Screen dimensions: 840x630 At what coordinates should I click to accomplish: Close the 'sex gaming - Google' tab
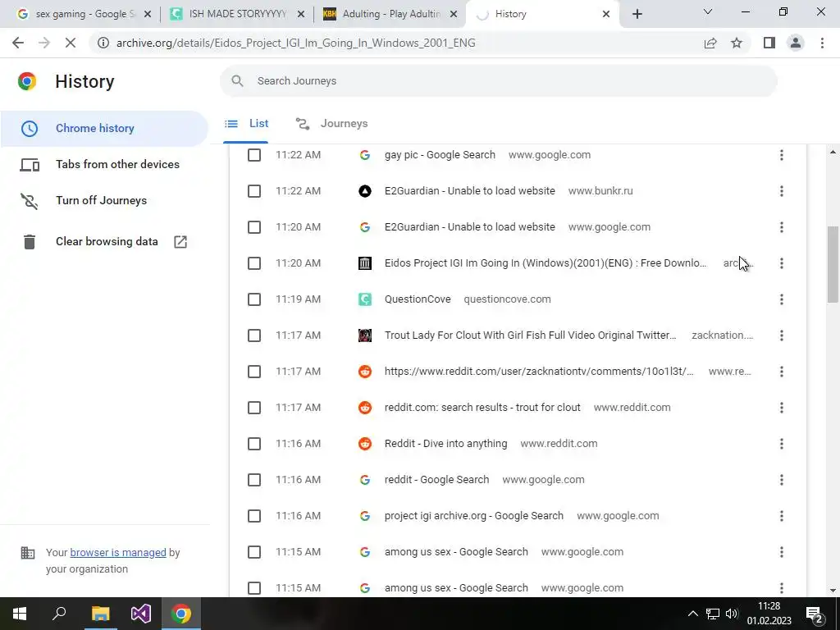tap(148, 14)
